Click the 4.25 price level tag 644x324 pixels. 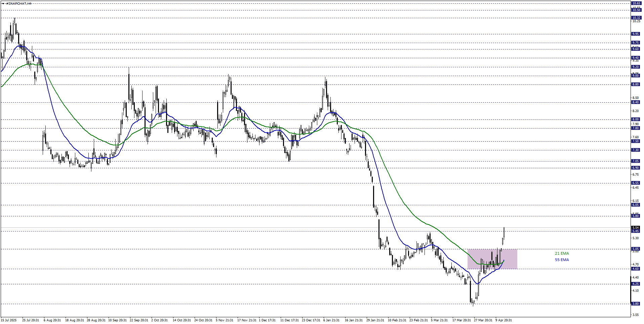[635, 284]
